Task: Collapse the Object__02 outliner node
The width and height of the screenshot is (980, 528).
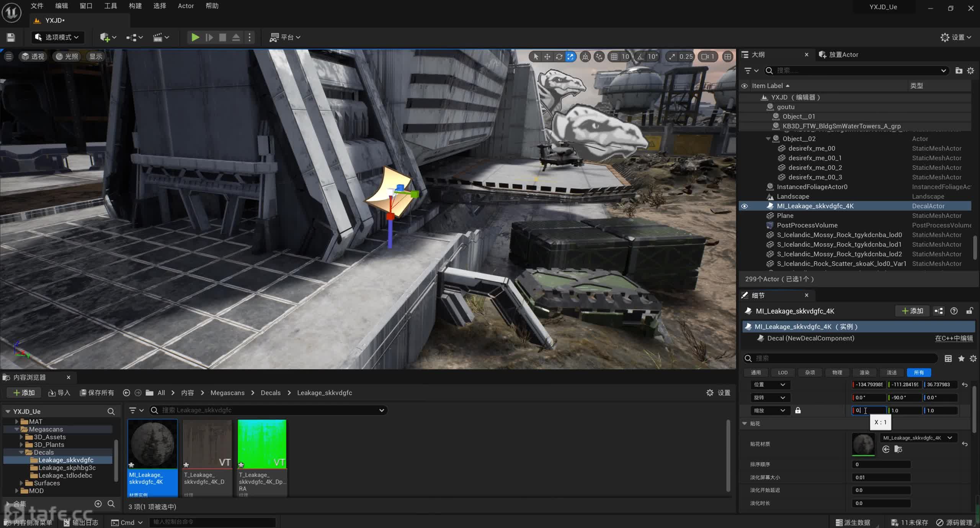Action: pyautogui.click(x=768, y=139)
